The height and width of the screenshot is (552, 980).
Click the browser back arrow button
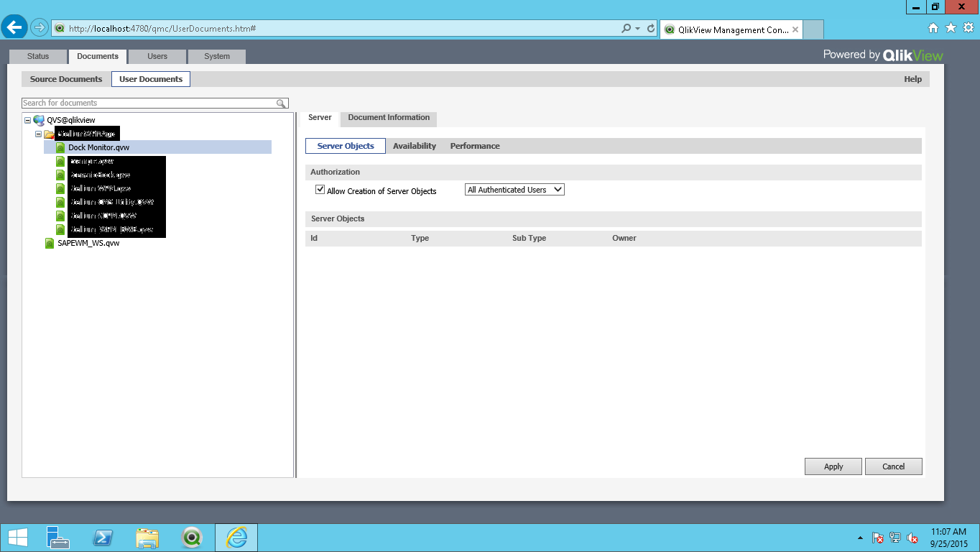click(14, 28)
